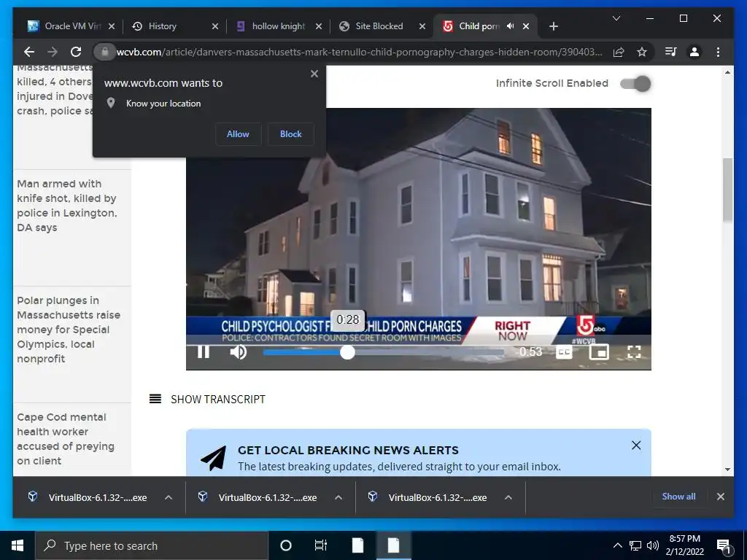747x560 pixels.
Task: Reload the wcvb.com page
Action: tap(76, 52)
